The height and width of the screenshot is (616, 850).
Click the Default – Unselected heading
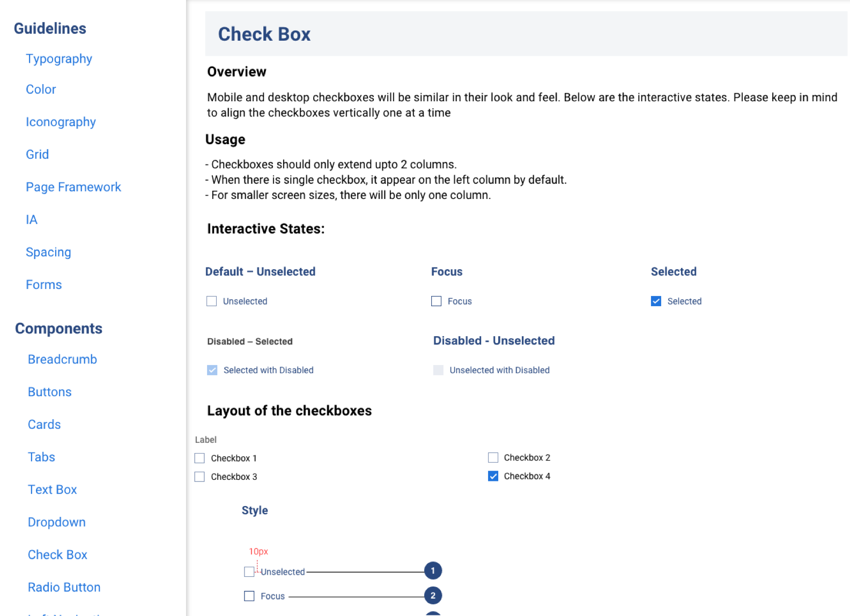261,272
